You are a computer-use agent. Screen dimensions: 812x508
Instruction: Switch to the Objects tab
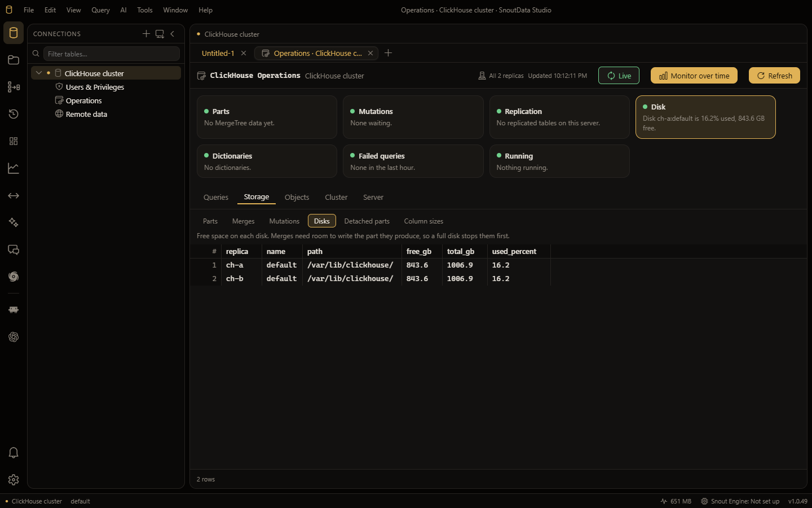click(x=297, y=197)
